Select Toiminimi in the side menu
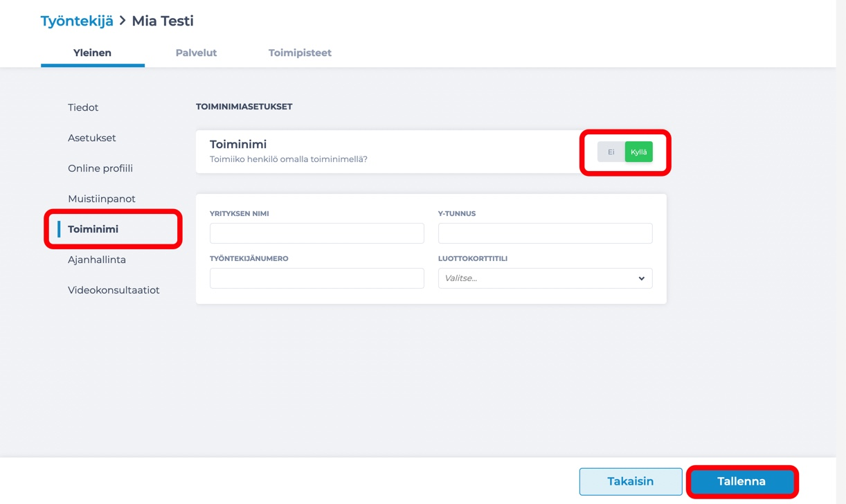The image size is (846, 504). (x=93, y=229)
